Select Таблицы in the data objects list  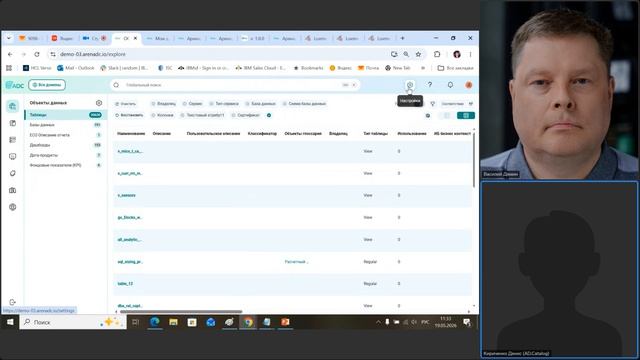point(65,115)
